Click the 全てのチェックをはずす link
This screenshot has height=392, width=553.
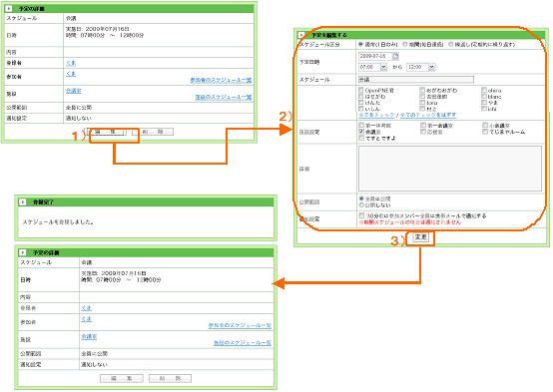coord(428,115)
